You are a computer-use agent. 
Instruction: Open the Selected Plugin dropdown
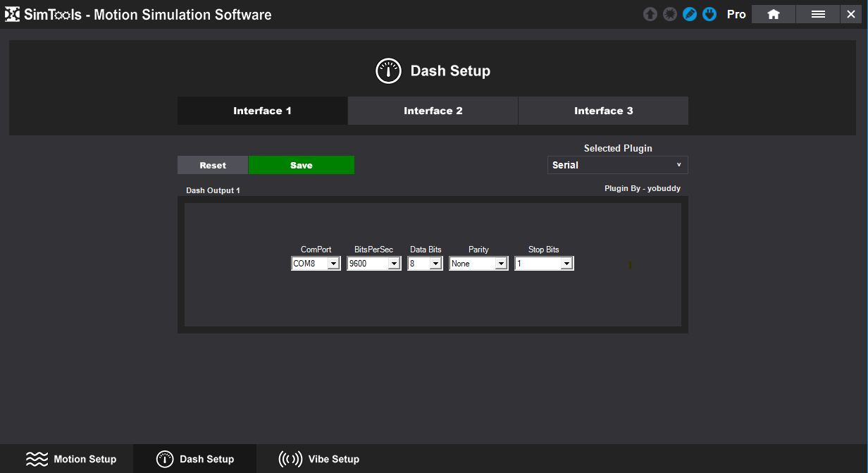(617, 165)
